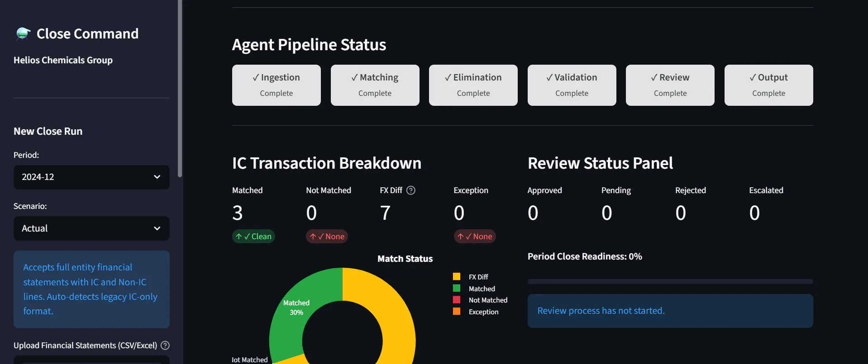Click the Escalated count value 0
The height and width of the screenshot is (364, 868).
pos(754,213)
